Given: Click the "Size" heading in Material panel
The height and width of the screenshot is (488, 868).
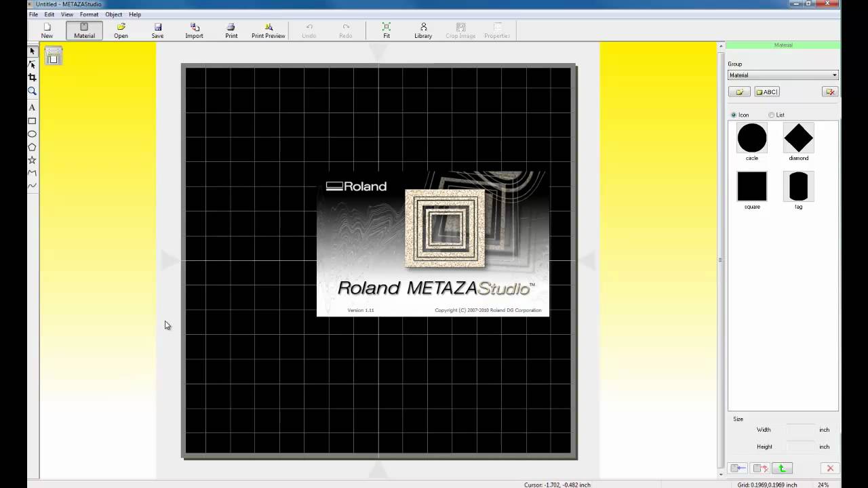Looking at the screenshot, I should (738, 419).
